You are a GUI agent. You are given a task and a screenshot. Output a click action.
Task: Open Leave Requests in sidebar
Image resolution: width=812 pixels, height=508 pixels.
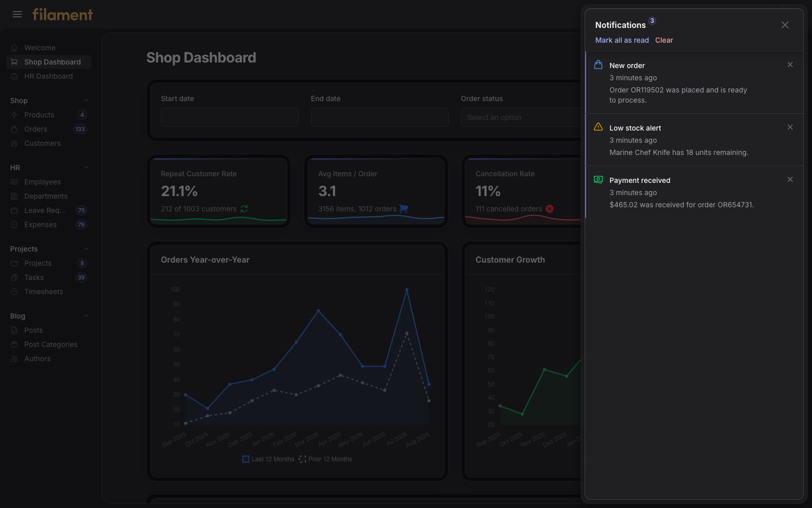[x=49, y=210]
